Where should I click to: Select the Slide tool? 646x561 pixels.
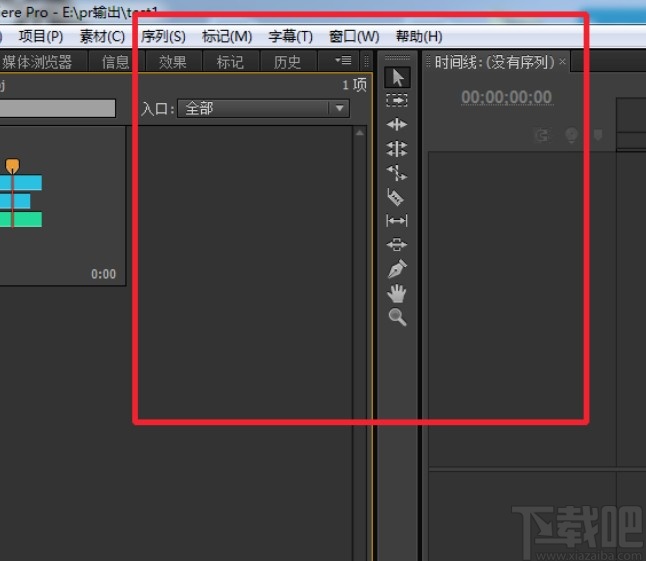(x=397, y=245)
